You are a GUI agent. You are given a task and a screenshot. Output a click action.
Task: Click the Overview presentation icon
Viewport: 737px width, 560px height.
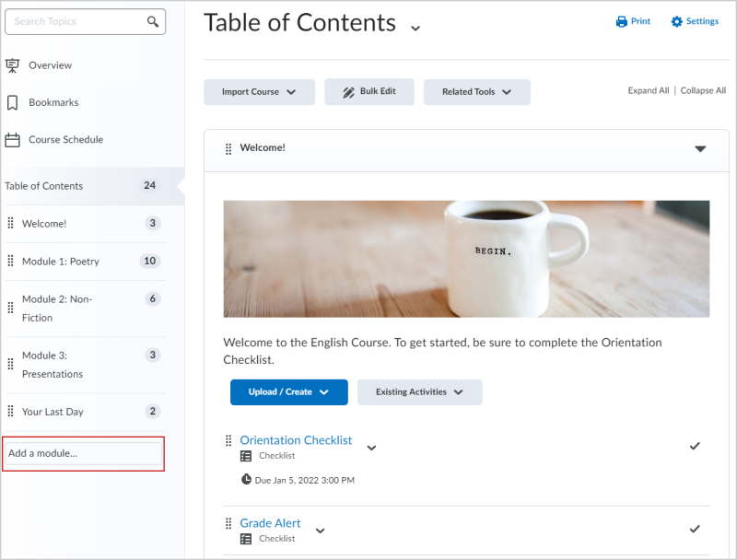[x=12, y=65]
